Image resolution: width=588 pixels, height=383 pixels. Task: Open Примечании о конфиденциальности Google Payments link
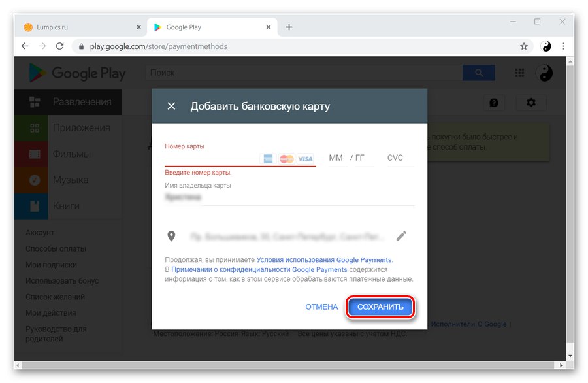pos(259,269)
